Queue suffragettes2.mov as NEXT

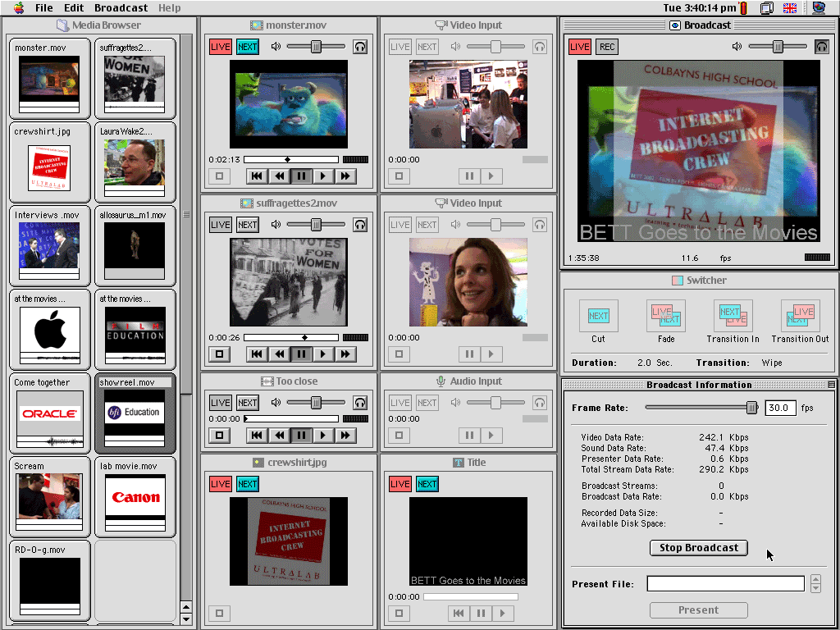click(247, 225)
